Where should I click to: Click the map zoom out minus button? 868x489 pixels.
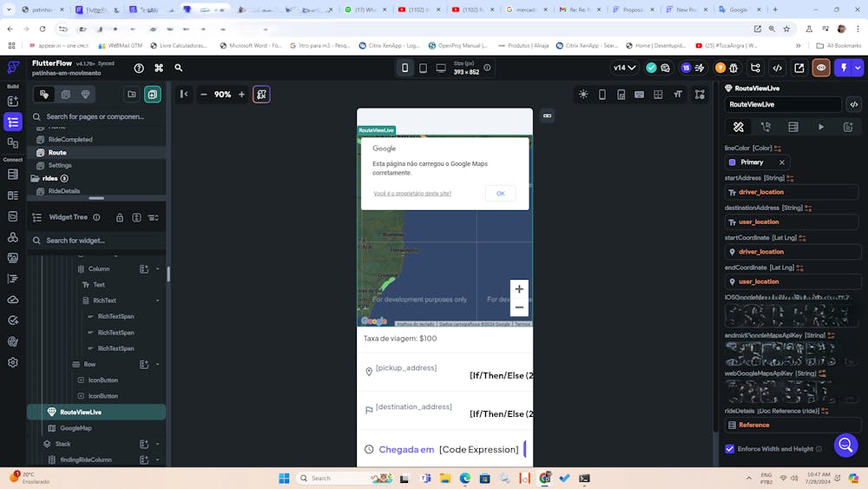click(x=519, y=307)
